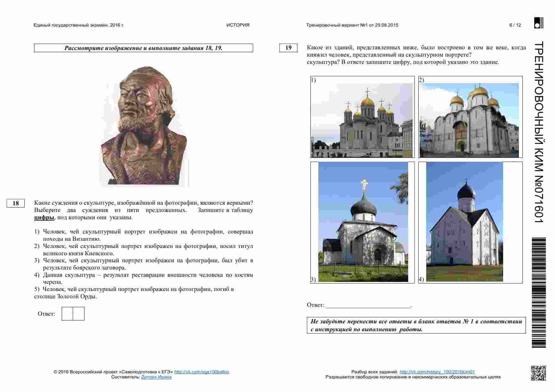Select building photo number 2, white cathedral

coord(470,120)
